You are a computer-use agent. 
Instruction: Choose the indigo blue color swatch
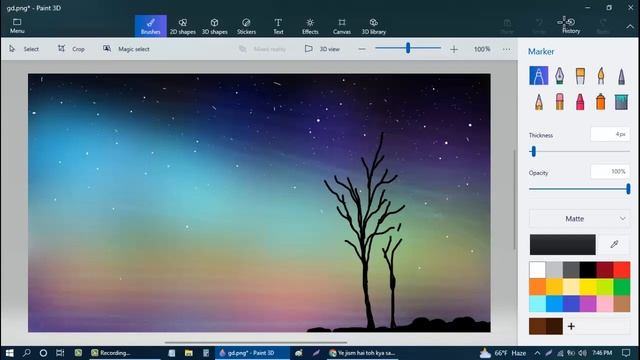(x=571, y=304)
